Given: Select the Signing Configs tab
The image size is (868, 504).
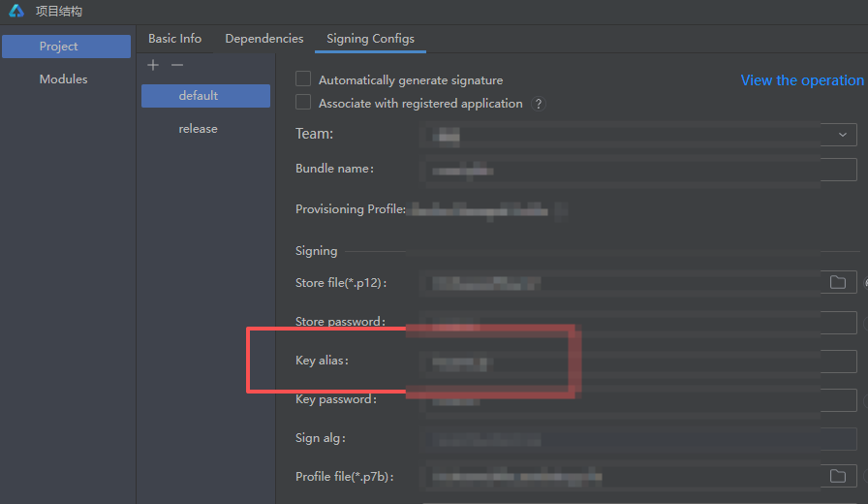Looking at the screenshot, I should 370,39.
